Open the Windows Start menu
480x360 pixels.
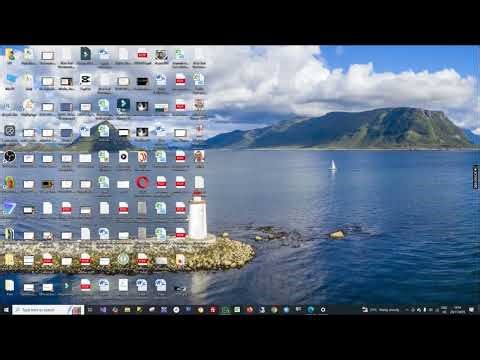click(x=6, y=310)
